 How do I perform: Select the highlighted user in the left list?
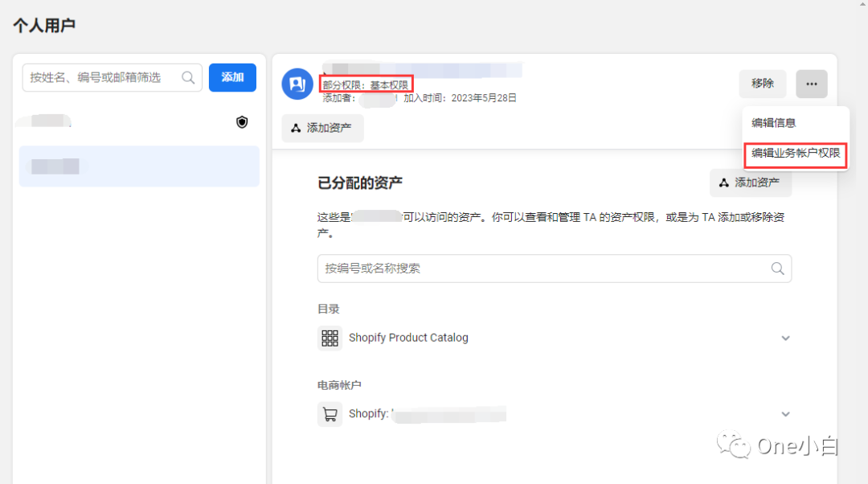coord(139,166)
